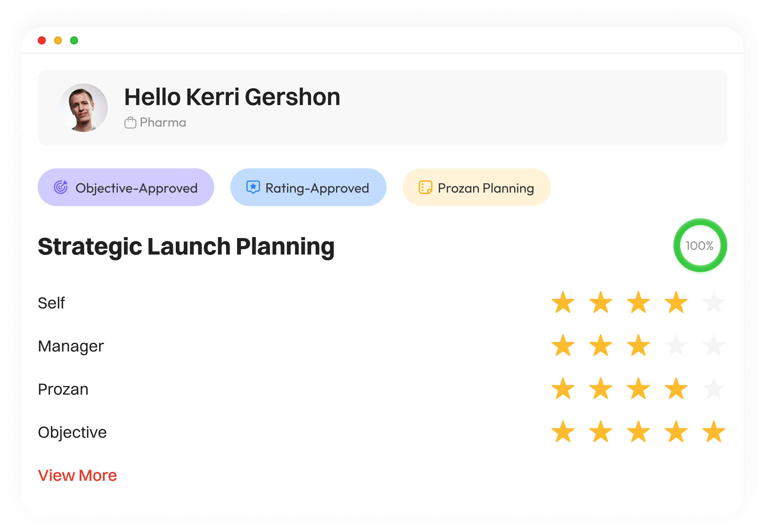765x532 pixels.
Task: Set Manager rating to five stars
Action: click(713, 346)
